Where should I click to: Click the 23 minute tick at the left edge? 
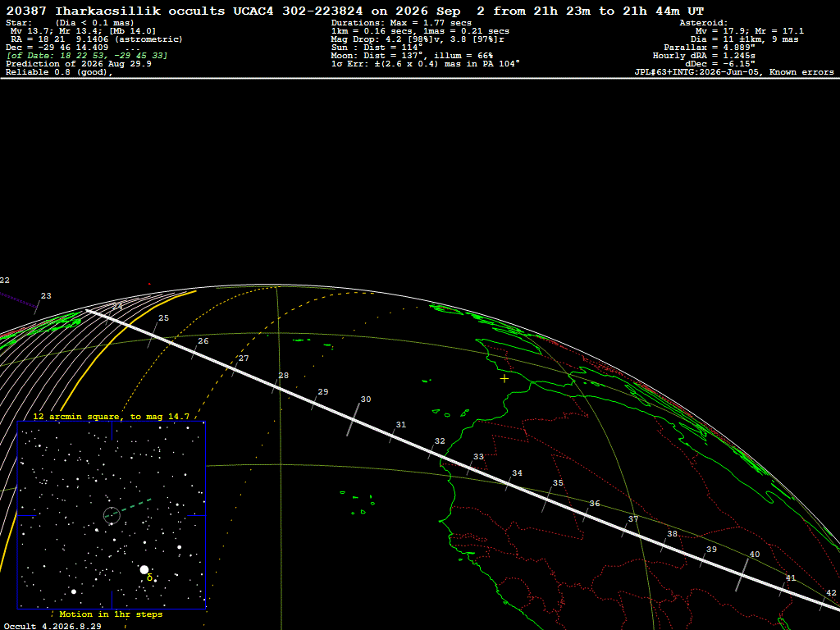(x=46, y=295)
